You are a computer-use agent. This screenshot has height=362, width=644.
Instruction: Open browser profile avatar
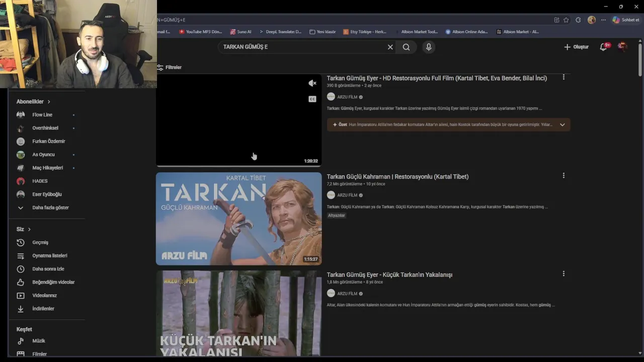coord(591,20)
